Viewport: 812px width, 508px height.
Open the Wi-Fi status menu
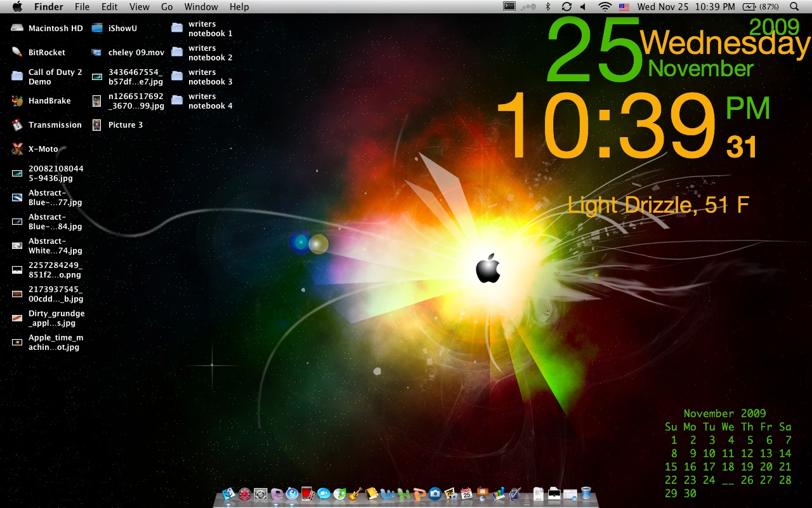click(605, 6)
